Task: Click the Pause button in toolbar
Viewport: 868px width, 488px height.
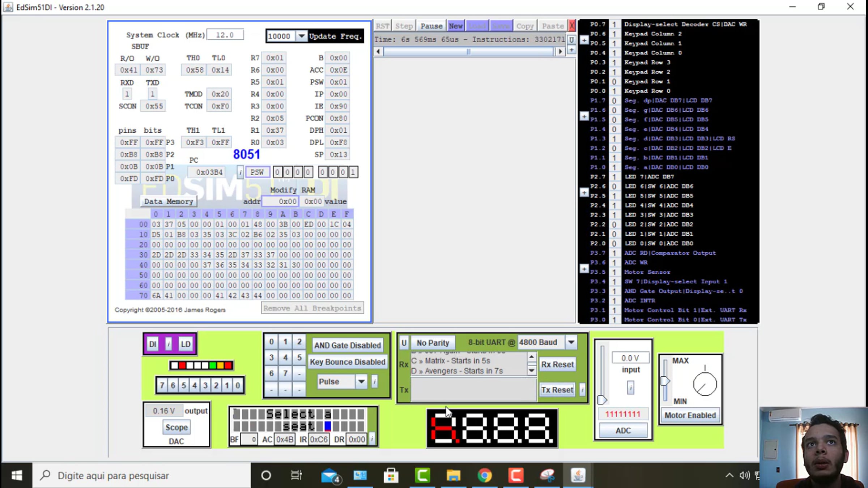Action: click(431, 26)
